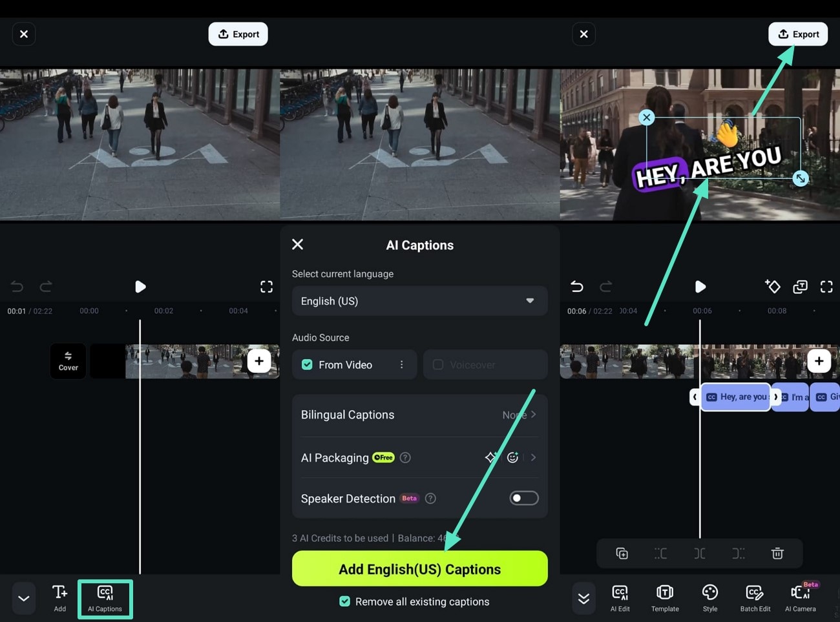The image size is (840, 622).
Task: Play the video in the right editor
Action: click(700, 287)
